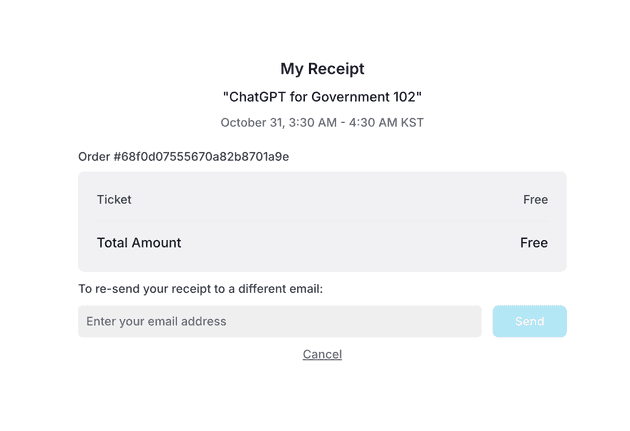Click the divider line below Ticket row
630x431 pixels.
tap(322, 220)
